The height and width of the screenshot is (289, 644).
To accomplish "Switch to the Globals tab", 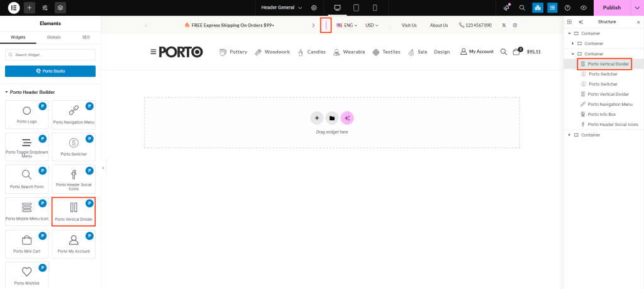I will (x=54, y=37).
